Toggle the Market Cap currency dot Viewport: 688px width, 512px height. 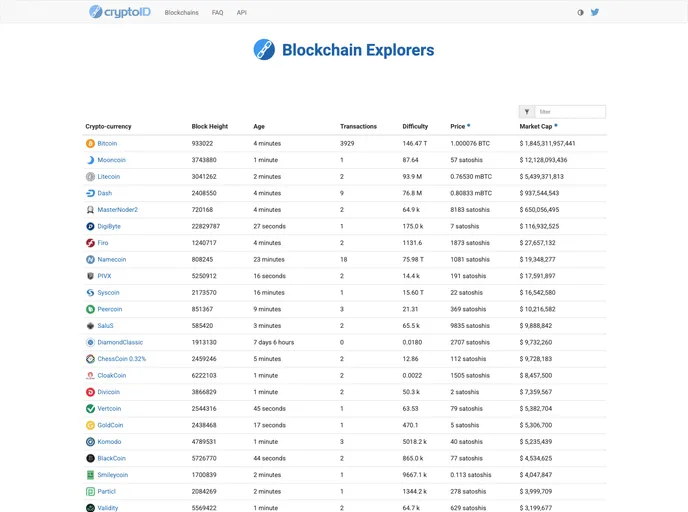(x=556, y=126)
